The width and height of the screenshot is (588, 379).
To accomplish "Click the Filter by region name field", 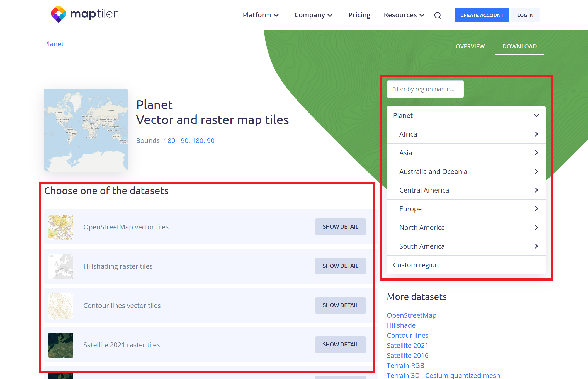I will pyautogui.click(x=425, y=89).
